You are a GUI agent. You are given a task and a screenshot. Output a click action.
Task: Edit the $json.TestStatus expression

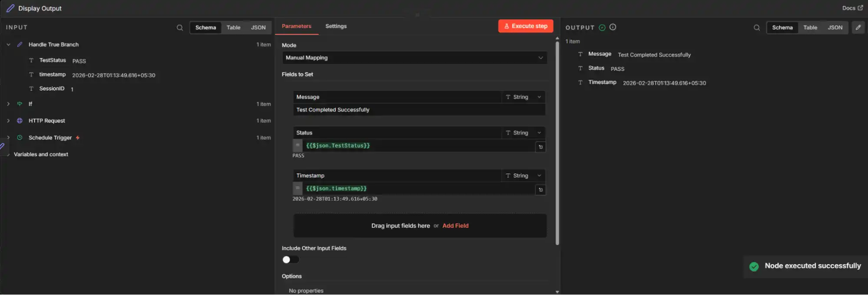pyautogui.click(x=419, y=146)
